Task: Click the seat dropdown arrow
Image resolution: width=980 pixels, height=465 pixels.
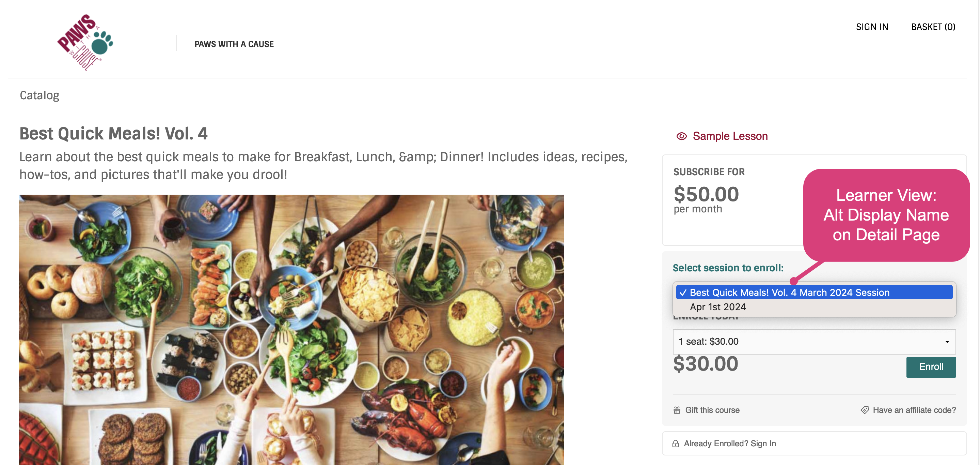Action: [x=947, y=342]
